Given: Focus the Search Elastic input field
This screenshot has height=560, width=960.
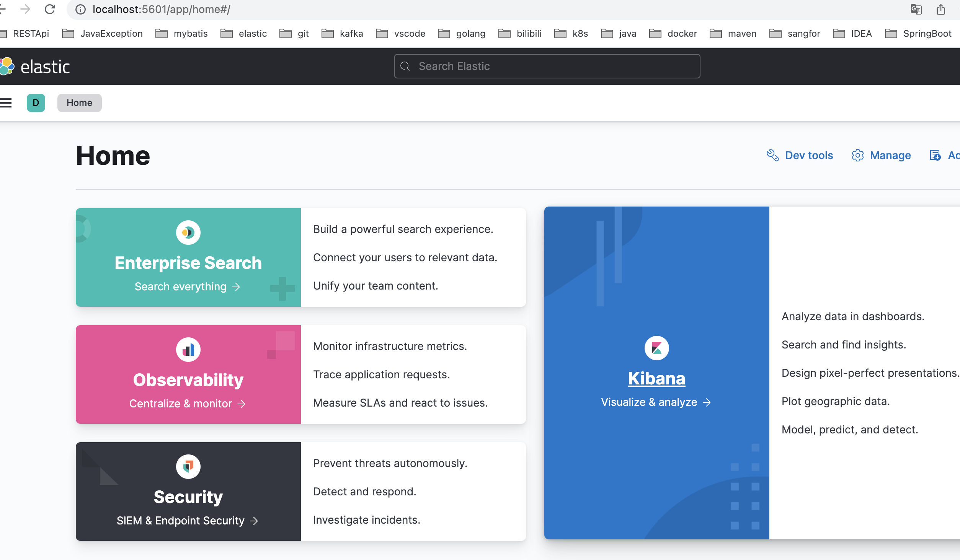Looking at the screenshot, I should click(547, 66).
